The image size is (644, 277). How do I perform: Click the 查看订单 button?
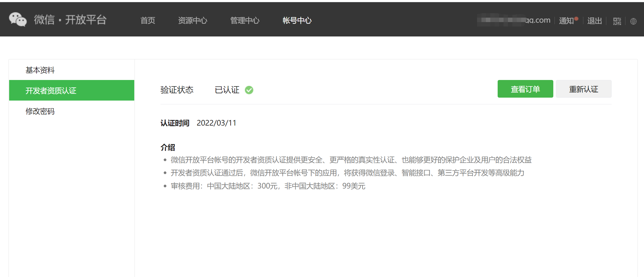(x=525, y=89)
